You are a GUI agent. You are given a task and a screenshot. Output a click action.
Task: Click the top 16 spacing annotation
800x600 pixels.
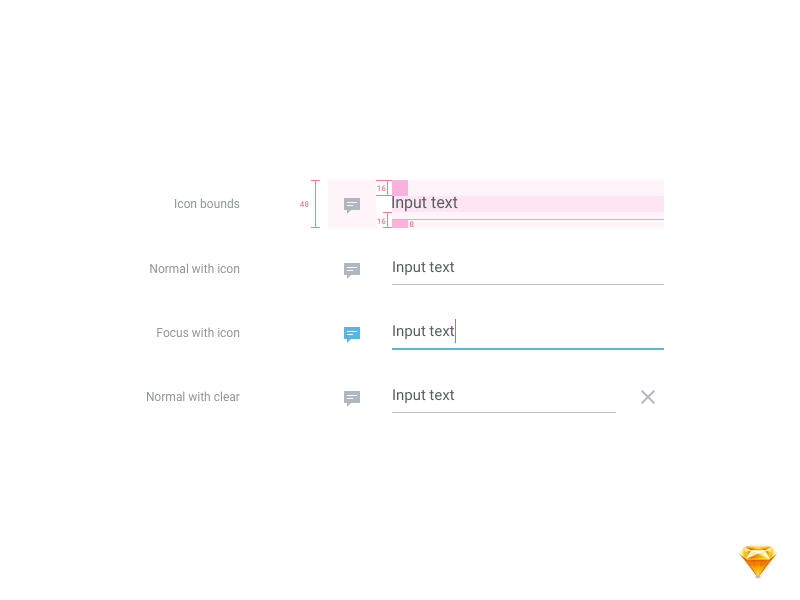pos(381,188)
